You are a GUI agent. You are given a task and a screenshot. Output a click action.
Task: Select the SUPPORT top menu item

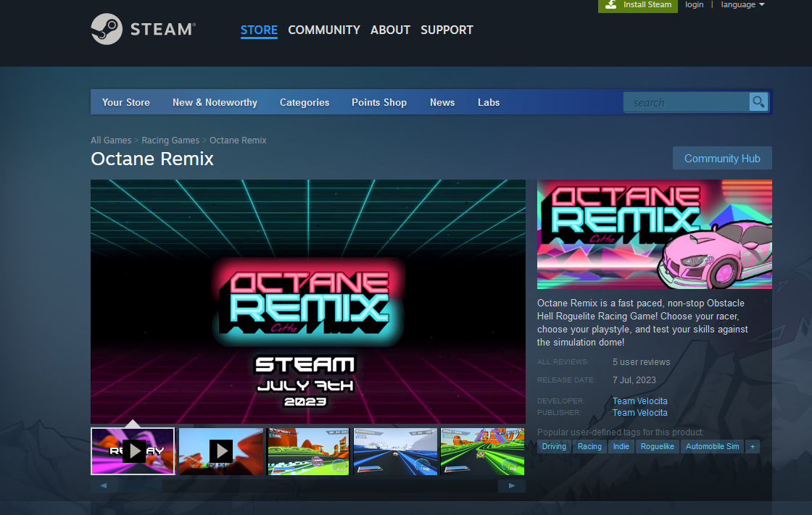(447, 30)
